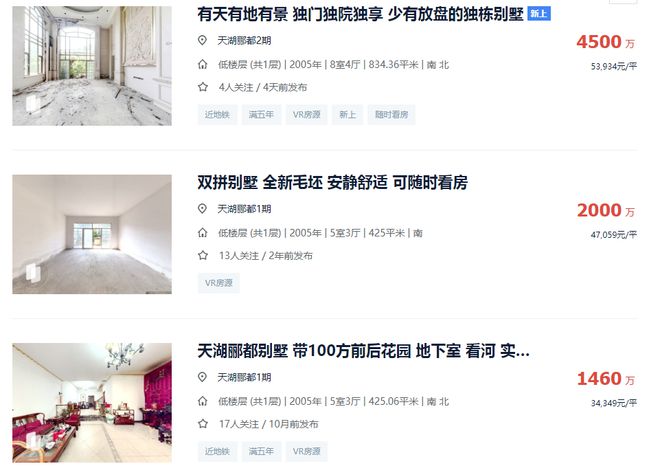Click VR房源 tag on 2000万 listing
The image size is (660, 466).
click(218, 283)
